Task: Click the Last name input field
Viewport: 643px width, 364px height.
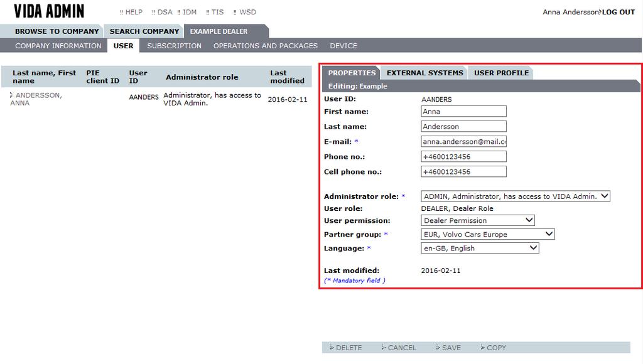Action: [463, 126]
